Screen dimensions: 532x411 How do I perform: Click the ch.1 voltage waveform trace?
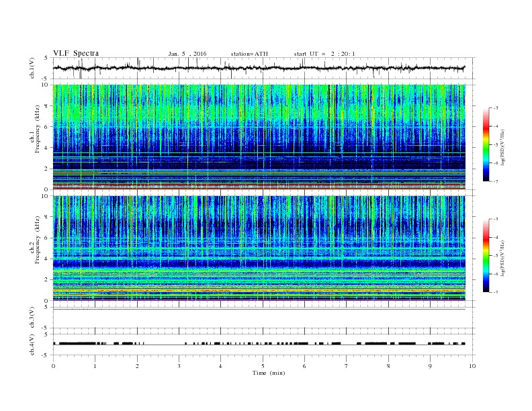click(x=259, y=68)
